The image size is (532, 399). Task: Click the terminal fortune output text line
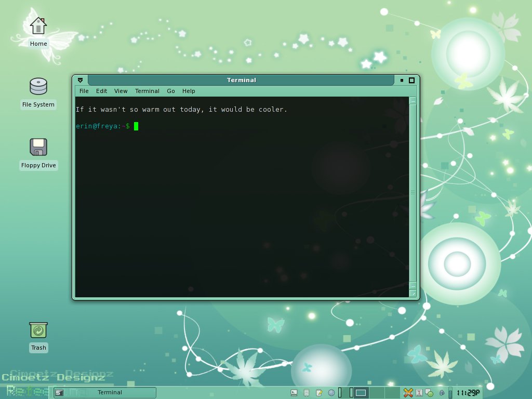click(x=181, y=109)
